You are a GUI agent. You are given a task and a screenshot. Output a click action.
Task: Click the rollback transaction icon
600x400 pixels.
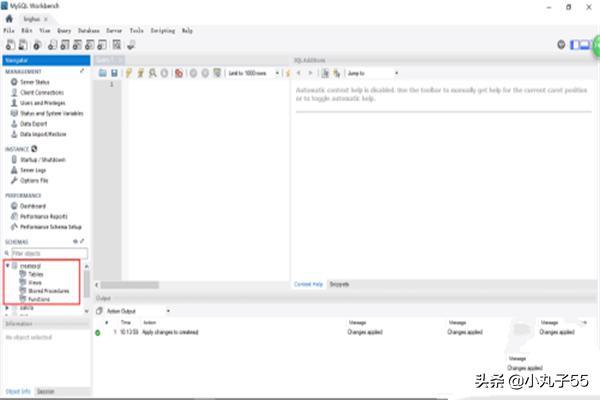(x=205, y=73)
